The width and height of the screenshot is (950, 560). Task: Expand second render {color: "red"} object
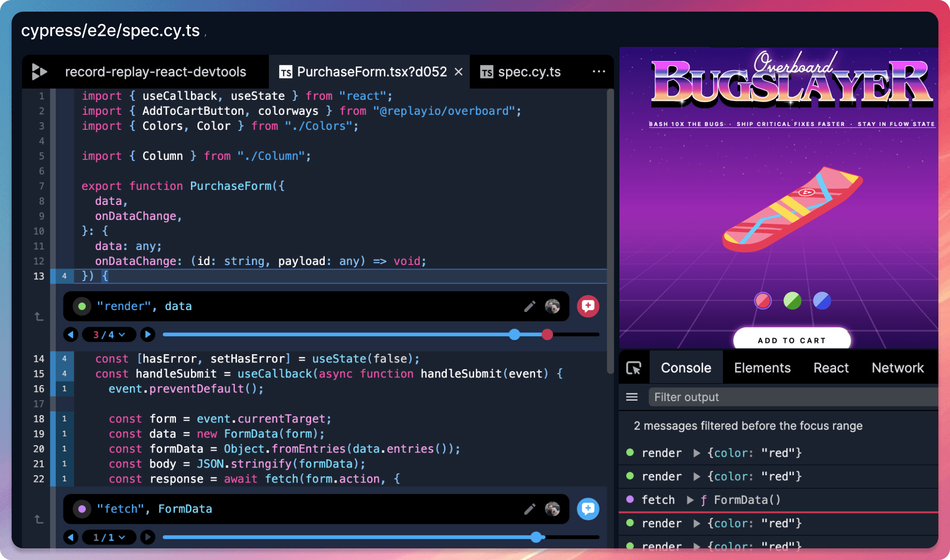click(x=697, y=477)
